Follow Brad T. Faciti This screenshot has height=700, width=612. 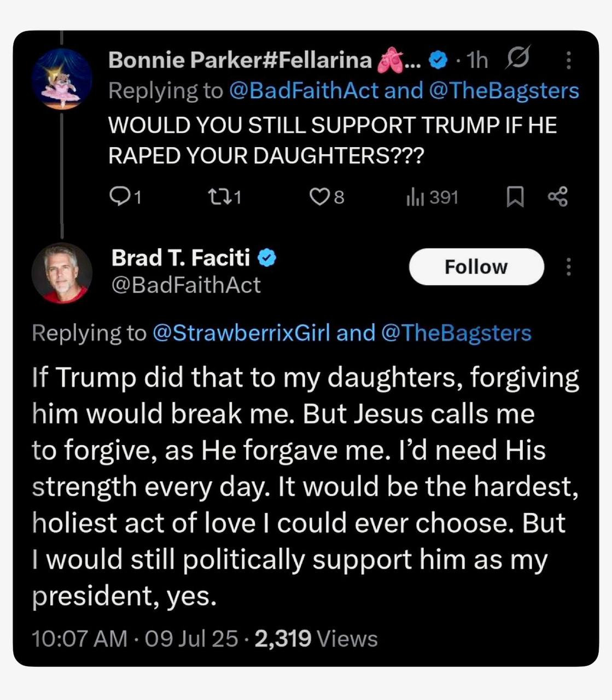476,267
